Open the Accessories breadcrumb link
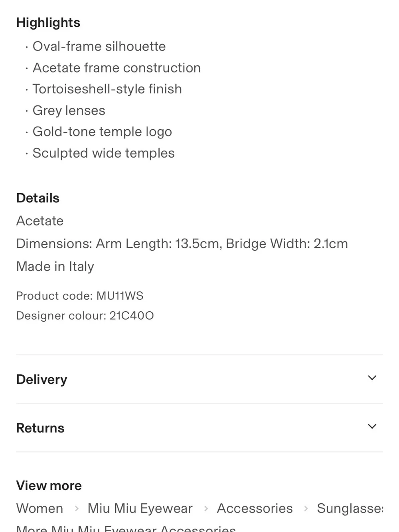This screenshot has width=399, height=532. point(255,508)
